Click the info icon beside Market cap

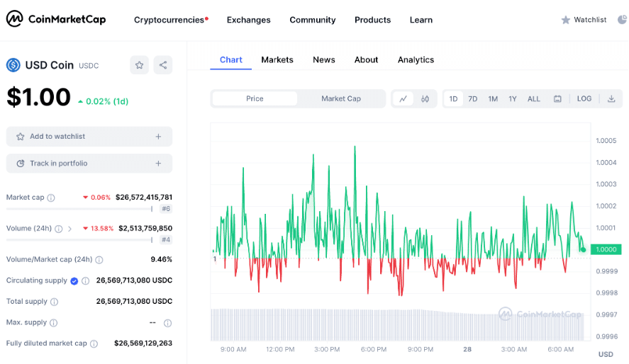point(51,198)
